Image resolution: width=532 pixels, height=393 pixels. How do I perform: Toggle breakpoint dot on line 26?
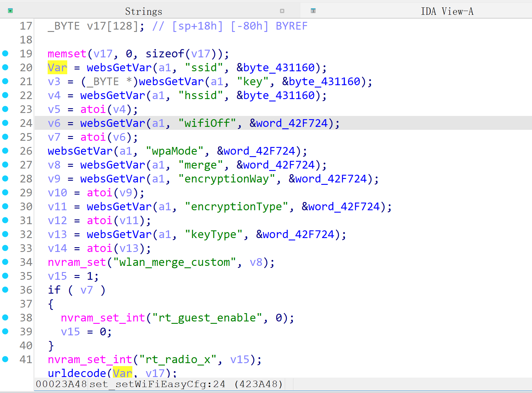pyautogui.click(x=5, y=151)
